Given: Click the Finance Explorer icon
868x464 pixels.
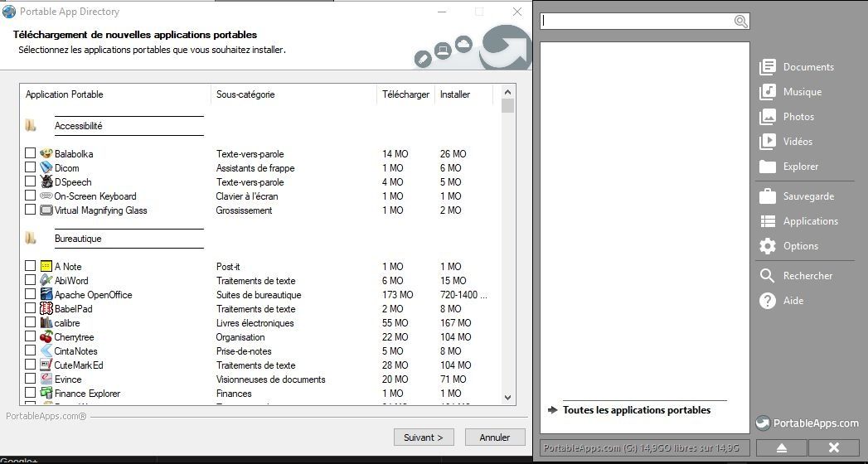Looking at the screenshot, I should pyautogui.click(x=46, y=394).
